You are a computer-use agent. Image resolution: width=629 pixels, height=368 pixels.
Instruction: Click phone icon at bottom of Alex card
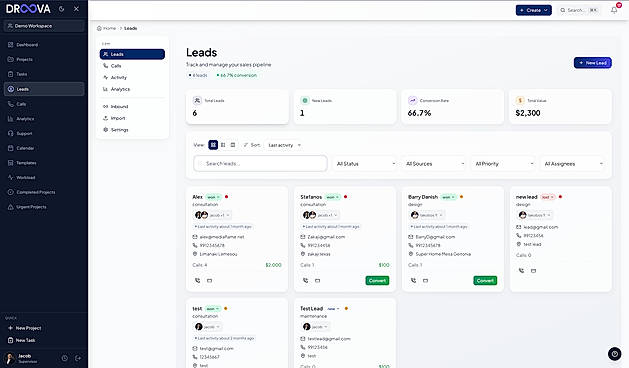(197, 281)
